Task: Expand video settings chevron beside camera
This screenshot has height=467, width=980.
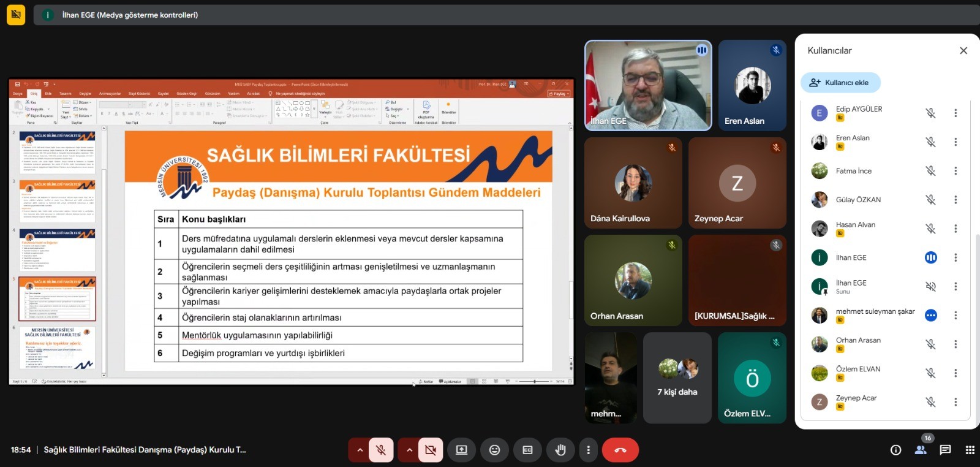Action: click(x=409, y=450)
